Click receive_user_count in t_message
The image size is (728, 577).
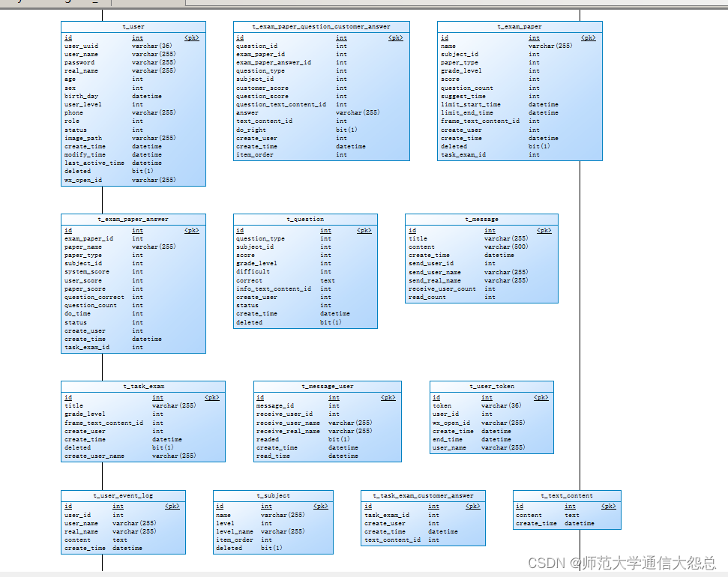pos(442,288)
